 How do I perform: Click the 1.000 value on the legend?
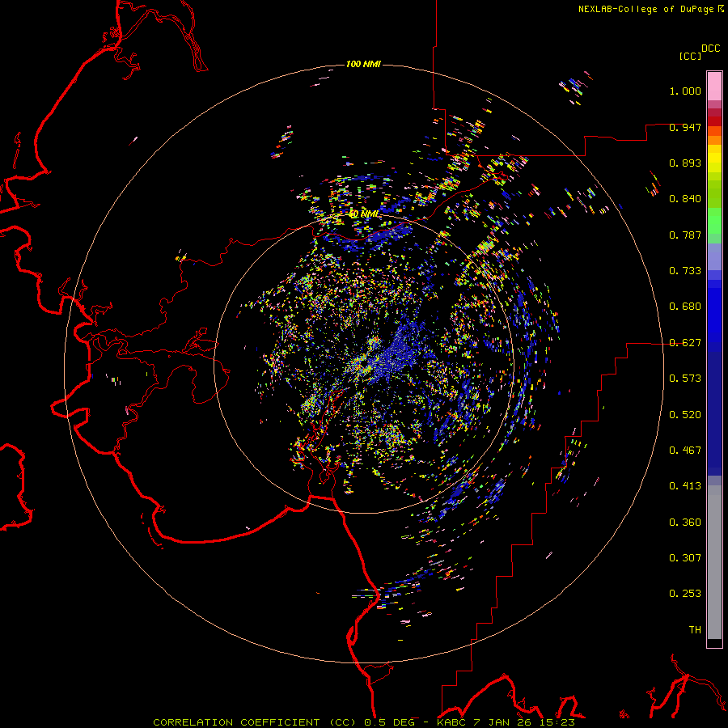pyautogui.click(x=685, y=91)
